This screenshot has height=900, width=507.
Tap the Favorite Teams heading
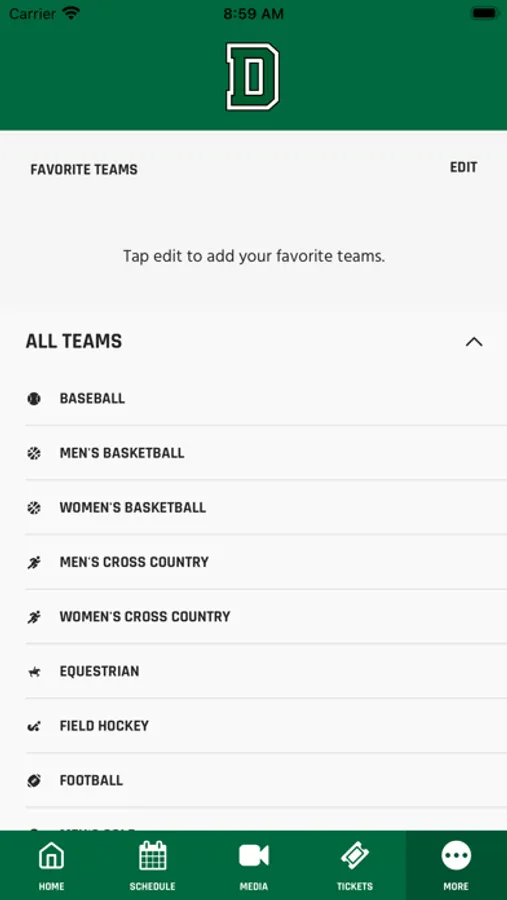tap(84, 170)
